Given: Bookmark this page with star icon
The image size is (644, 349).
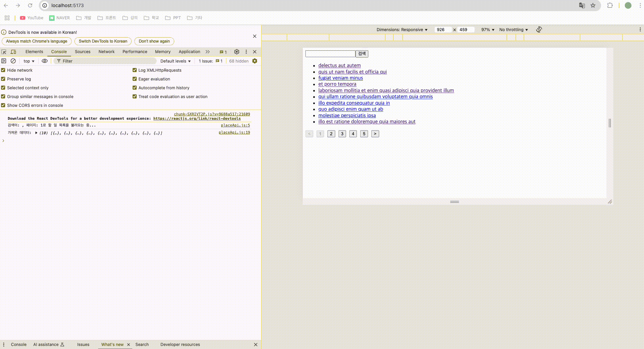Looking at the screenshot, I should coord(593,5).
